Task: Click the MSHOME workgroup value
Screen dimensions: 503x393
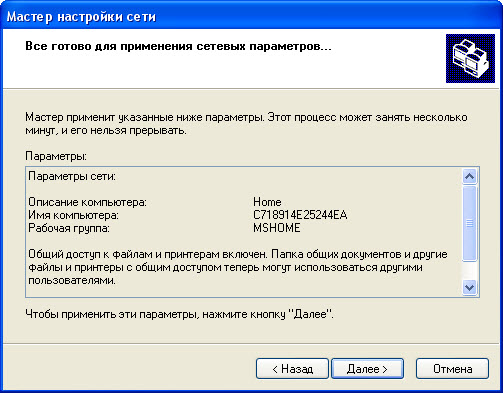Action: (x=277, y=228)
